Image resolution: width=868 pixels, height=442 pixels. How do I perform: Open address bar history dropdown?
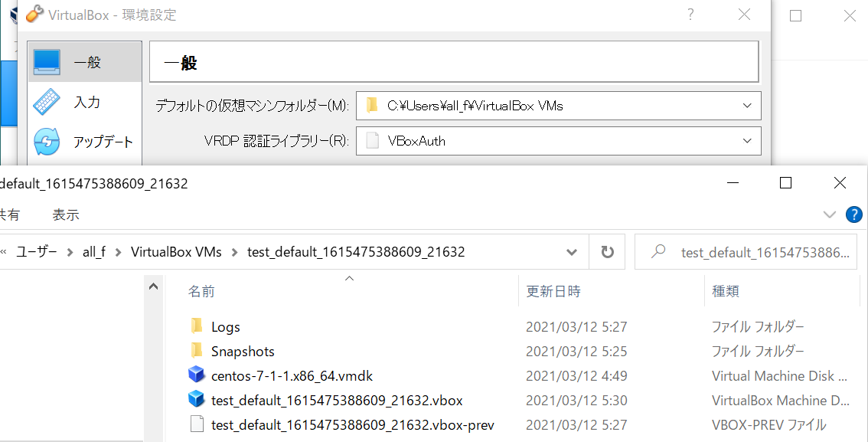(x=571, y=253)
